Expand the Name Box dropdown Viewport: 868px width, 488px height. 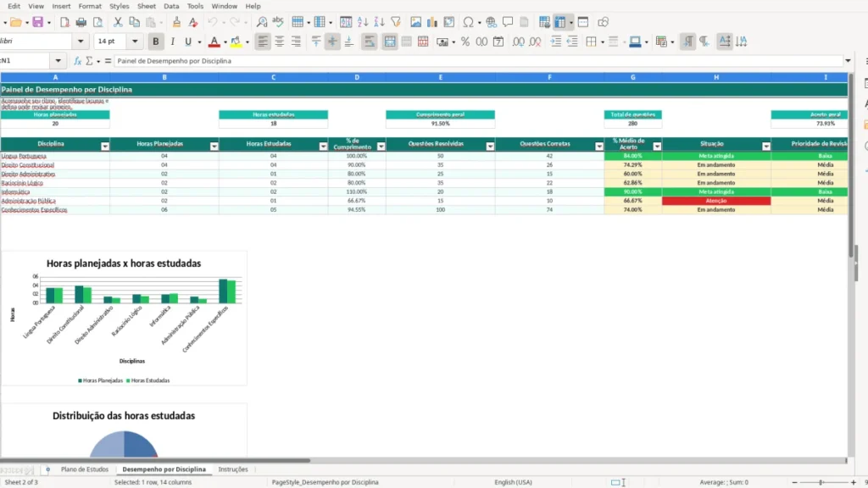click(x=58, y=61)
